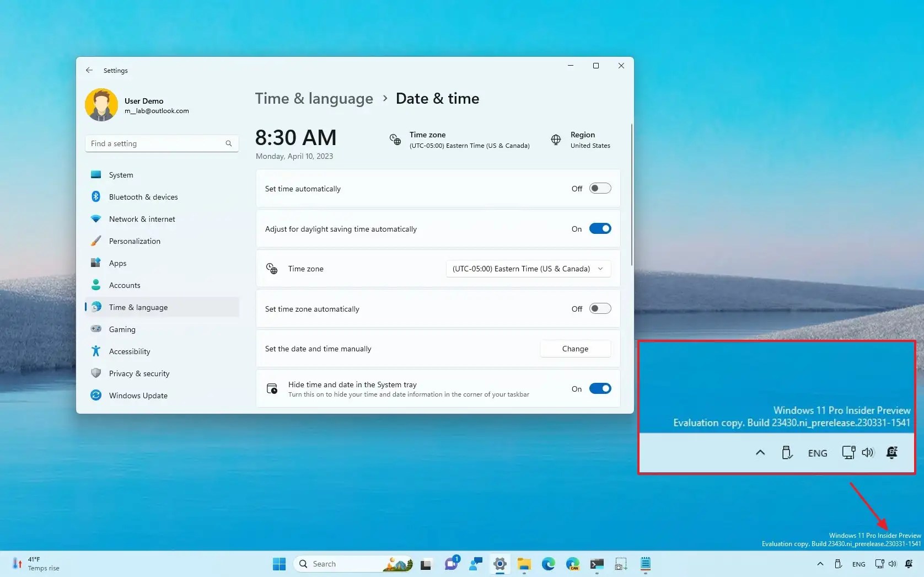Select the Gaming settings category
Image resolution: width=924 pixels, height=577 pixels.
(122, 329)
